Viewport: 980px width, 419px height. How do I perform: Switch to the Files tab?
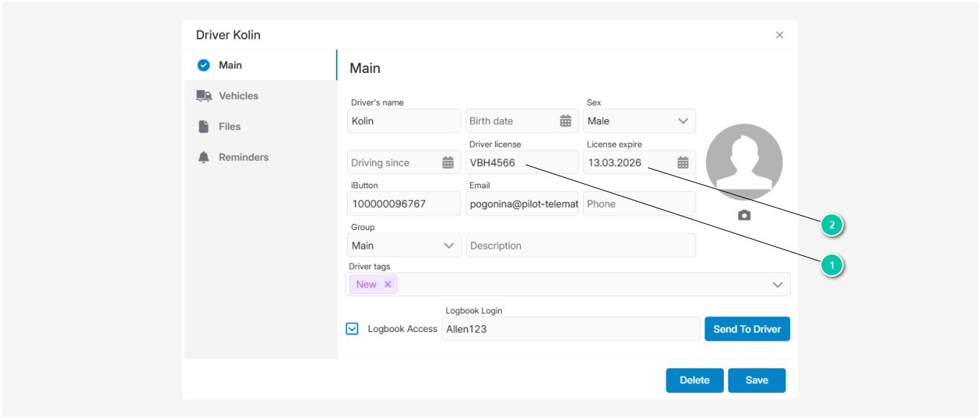click(229, 127)
